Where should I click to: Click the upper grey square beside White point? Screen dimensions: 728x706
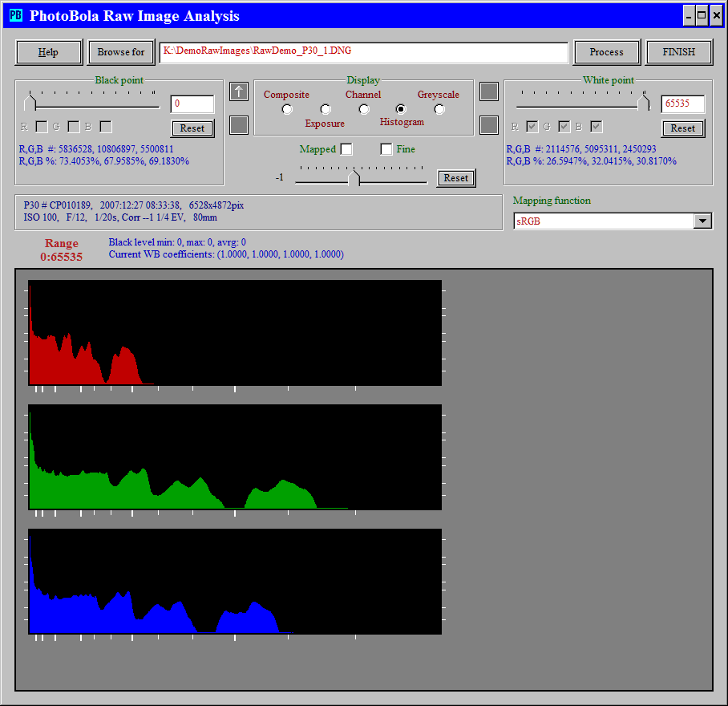pos(489,91)
